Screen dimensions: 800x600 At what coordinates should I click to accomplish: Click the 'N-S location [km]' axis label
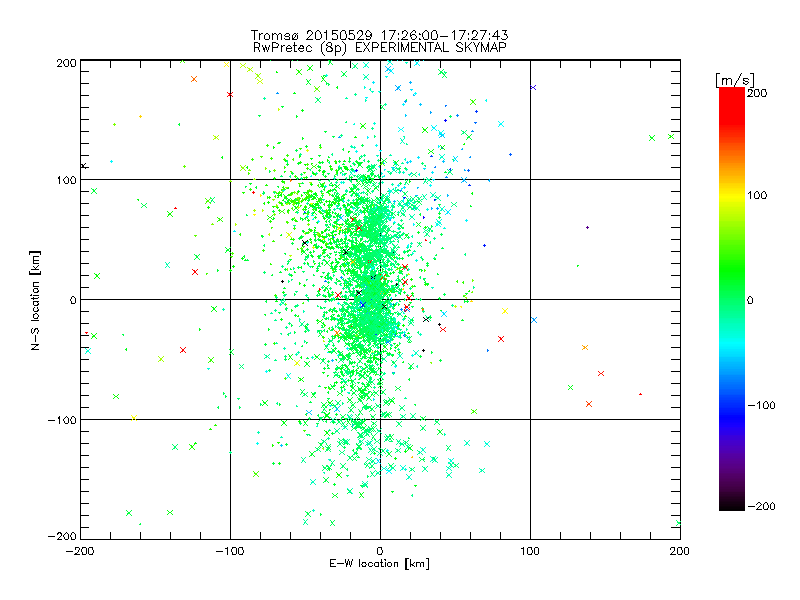point(35,300)
